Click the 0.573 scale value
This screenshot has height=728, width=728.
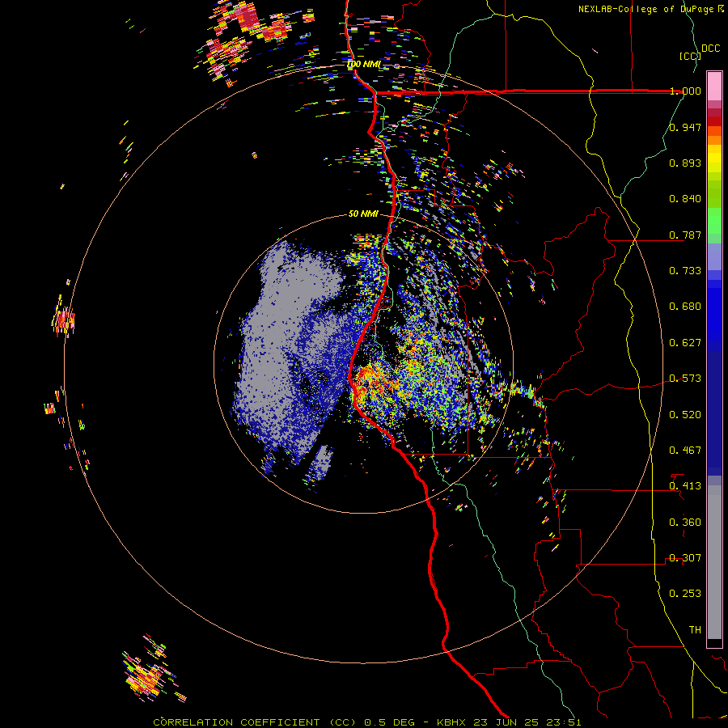click(685, 379)
